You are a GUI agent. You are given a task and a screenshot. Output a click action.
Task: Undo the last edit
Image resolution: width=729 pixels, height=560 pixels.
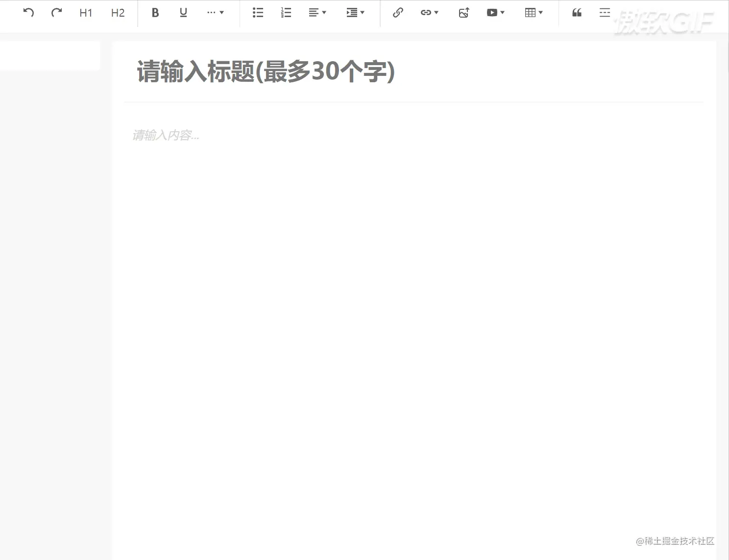(x=28, y=13)
